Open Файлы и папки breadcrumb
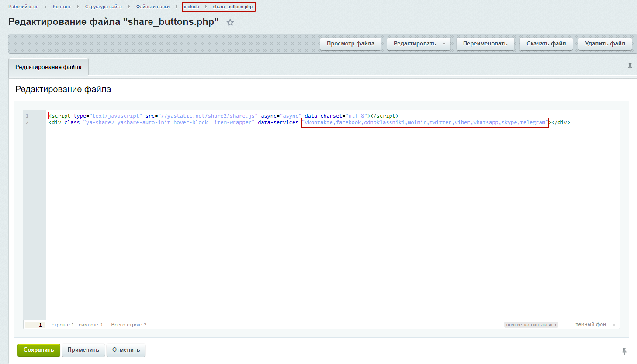Image resolution: width=637 pixels, height=364 pixels. [x=153, y=7]
